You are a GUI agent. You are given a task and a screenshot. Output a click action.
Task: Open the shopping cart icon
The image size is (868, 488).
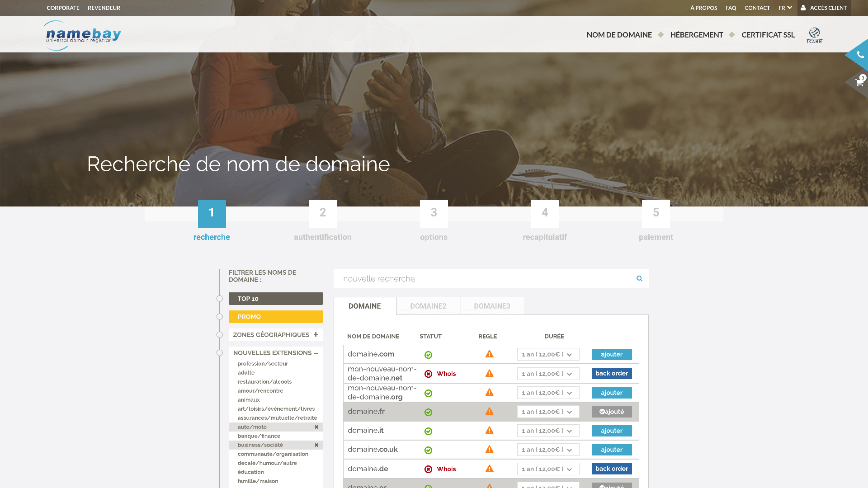pyautogui.click(x=859, y=82)
